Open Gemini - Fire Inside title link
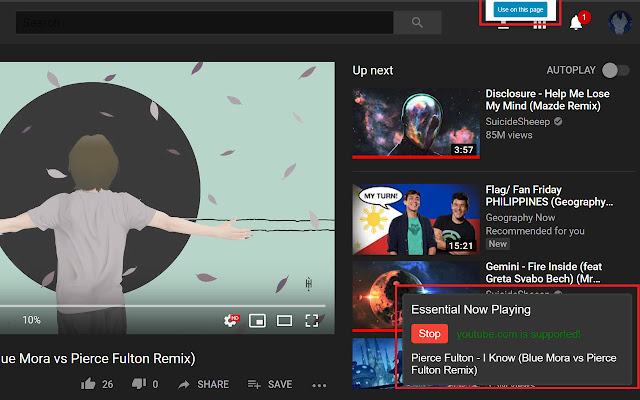640x400 pixels. [544, 273]
